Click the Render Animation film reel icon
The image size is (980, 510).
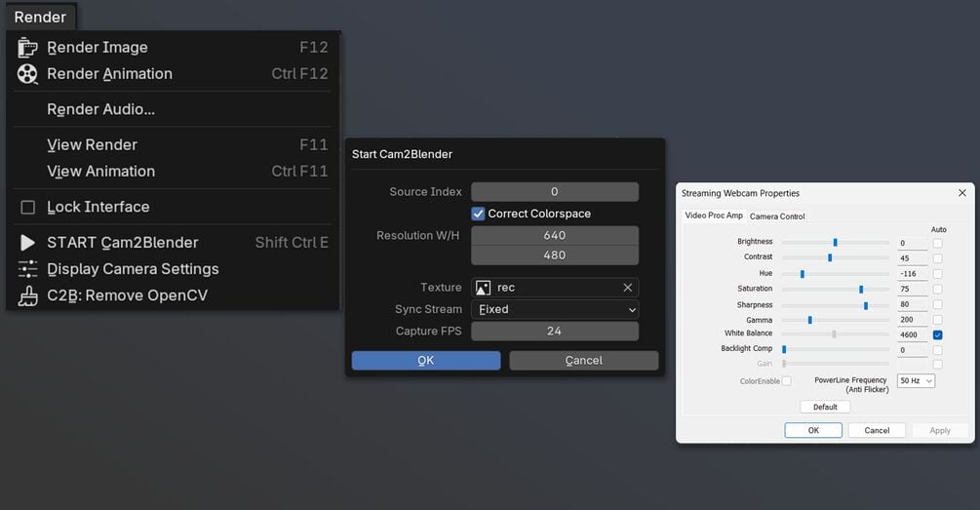click(27, 74)
